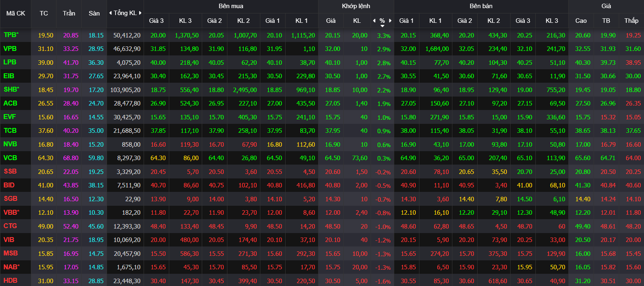
Task: Click TCB high price 38.65
Action: point(583,131)
